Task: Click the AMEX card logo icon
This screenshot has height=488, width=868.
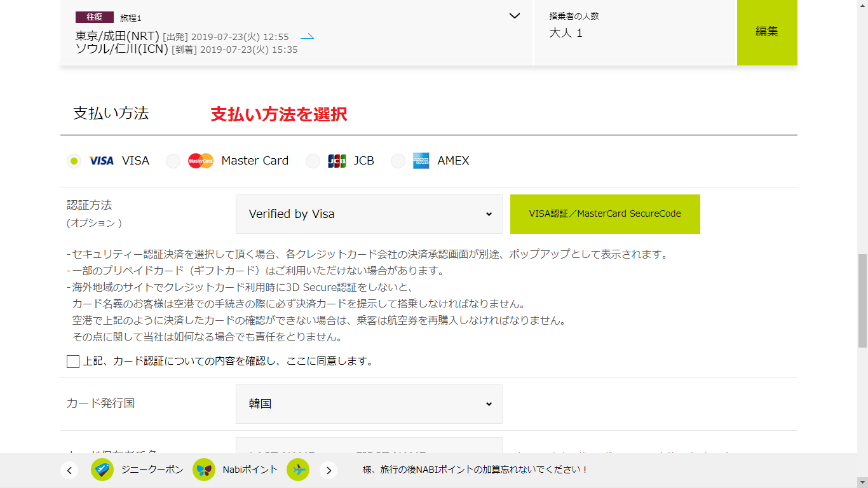Action: (421, 161)
